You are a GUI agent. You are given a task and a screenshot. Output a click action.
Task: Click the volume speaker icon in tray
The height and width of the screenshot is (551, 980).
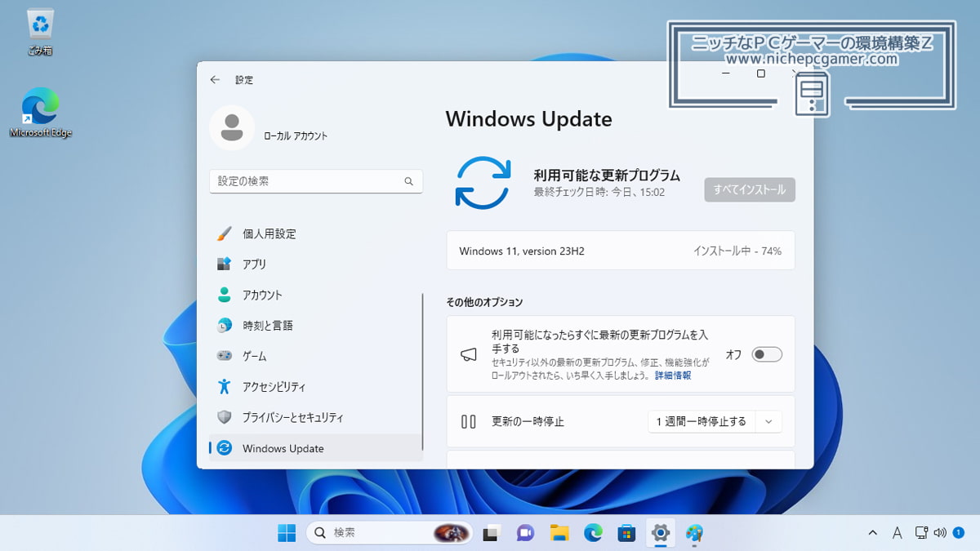939,533
